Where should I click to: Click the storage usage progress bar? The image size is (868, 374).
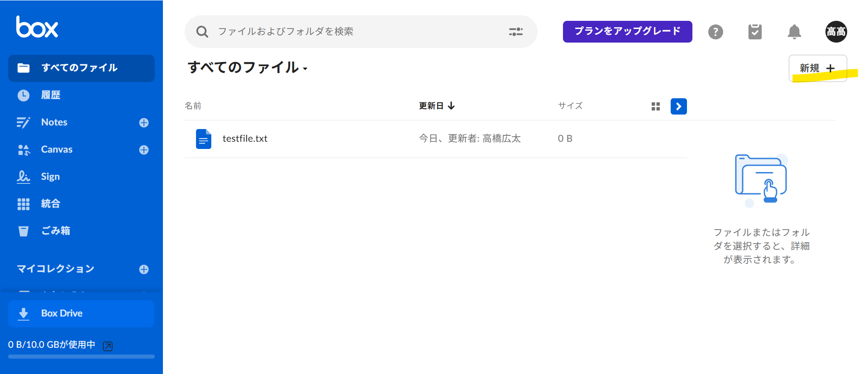81,357
